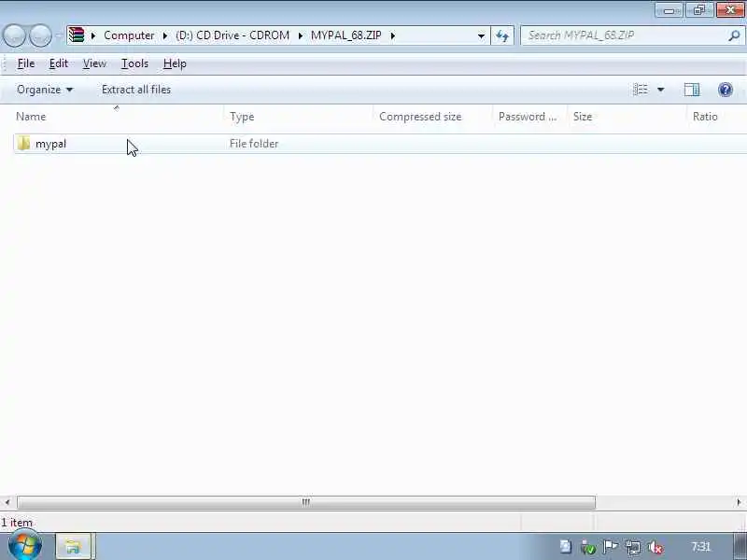This screenshot has height=560, width=747.
Task: Click the scrollbar right arrow
Action: pos(739,502)
